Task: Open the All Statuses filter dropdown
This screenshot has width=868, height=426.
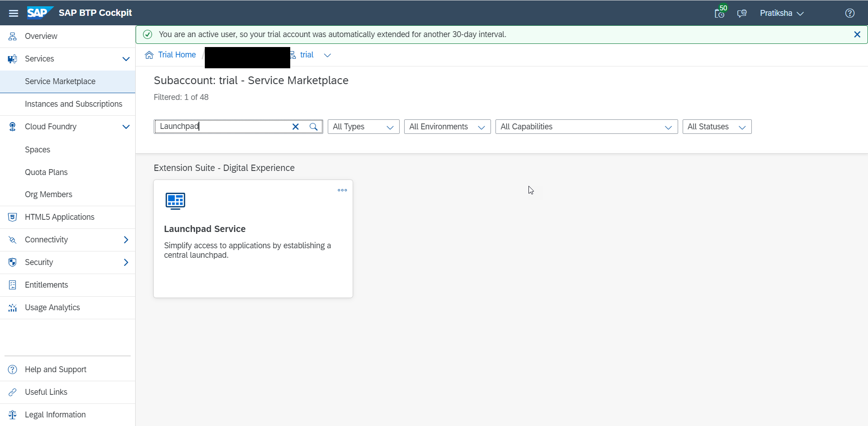Action: [717, 127]
